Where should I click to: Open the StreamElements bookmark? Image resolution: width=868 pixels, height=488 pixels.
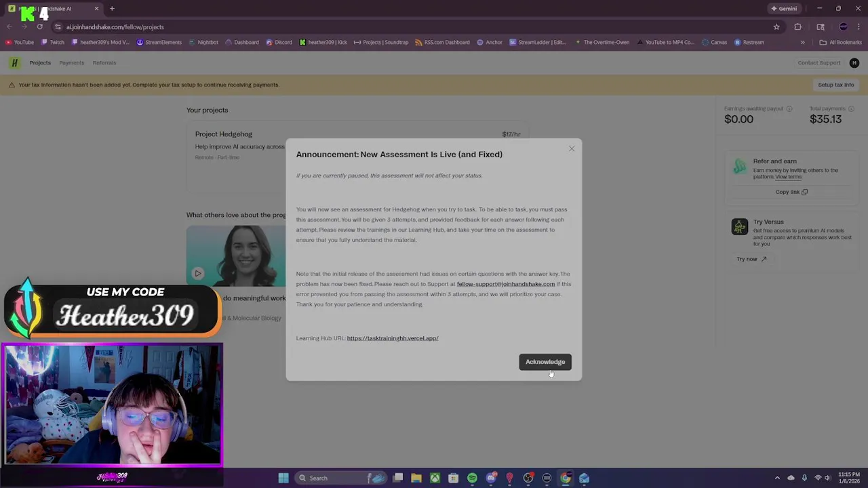(159, 42)
